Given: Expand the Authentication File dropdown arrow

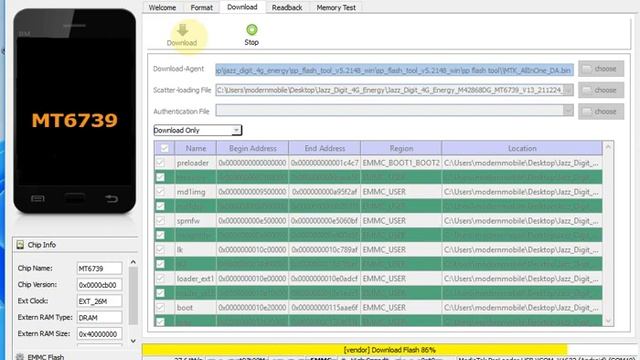Looking at the screenshot, I should tap(568, 111).
